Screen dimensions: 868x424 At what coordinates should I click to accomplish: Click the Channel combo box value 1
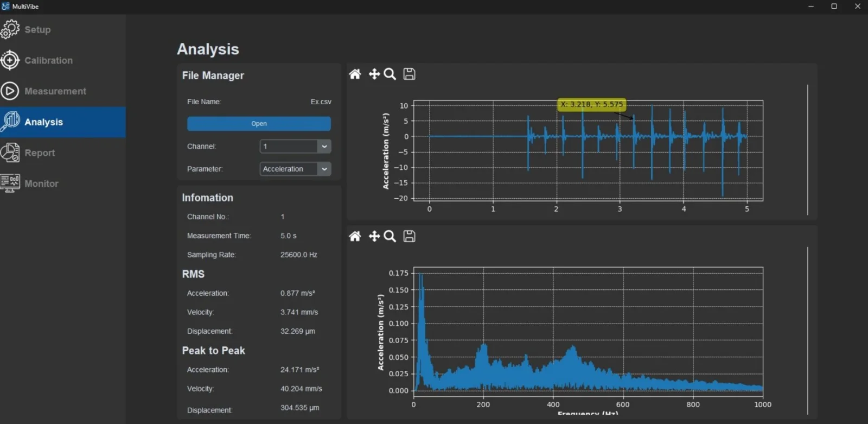(x=295, y=146)
